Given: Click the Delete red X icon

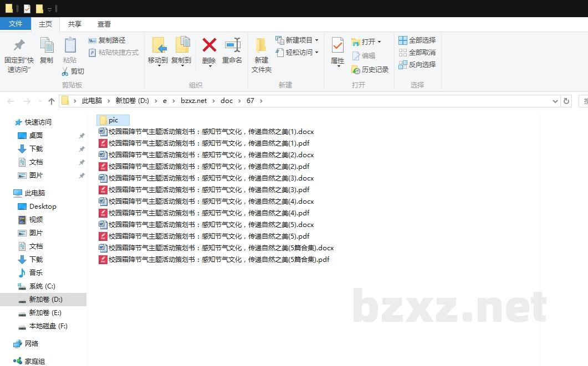Looking at the screenshot, I should (x=209, y=45).
